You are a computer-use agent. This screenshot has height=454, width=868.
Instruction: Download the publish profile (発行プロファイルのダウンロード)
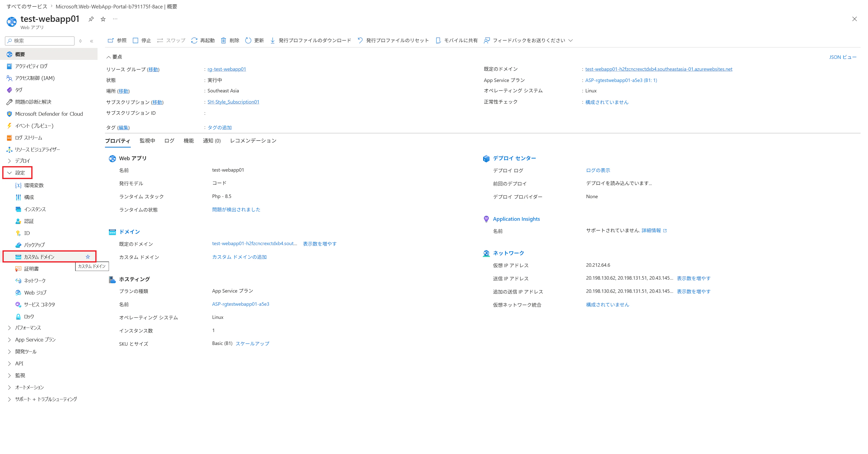click(310, 40)
